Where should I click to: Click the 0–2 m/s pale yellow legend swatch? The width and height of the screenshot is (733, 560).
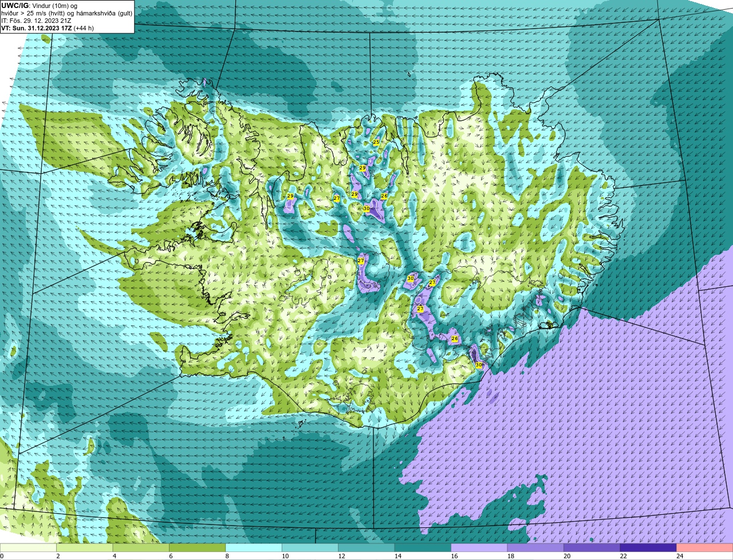point(29,547)
